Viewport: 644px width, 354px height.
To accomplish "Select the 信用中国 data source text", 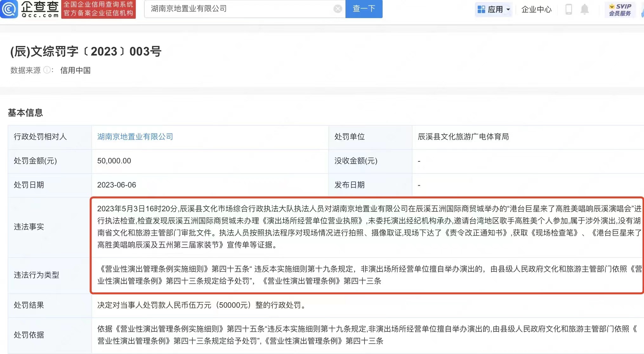I will point(76,70).
